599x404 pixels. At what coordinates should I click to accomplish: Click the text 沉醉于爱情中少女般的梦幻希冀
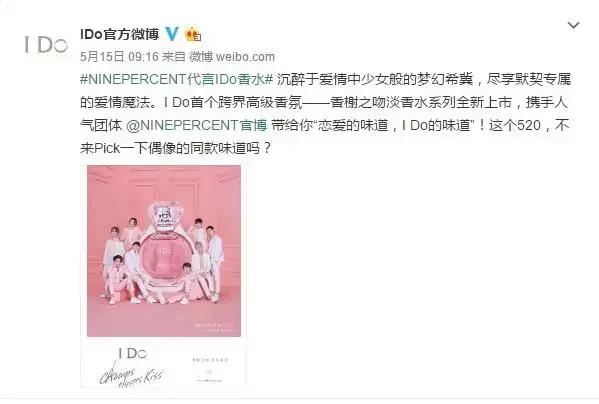(374, 79)
